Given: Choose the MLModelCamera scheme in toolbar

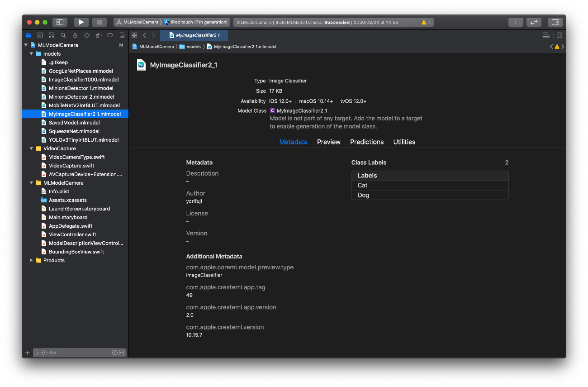Looking at the screenshot, I should [x=138, y=22].
